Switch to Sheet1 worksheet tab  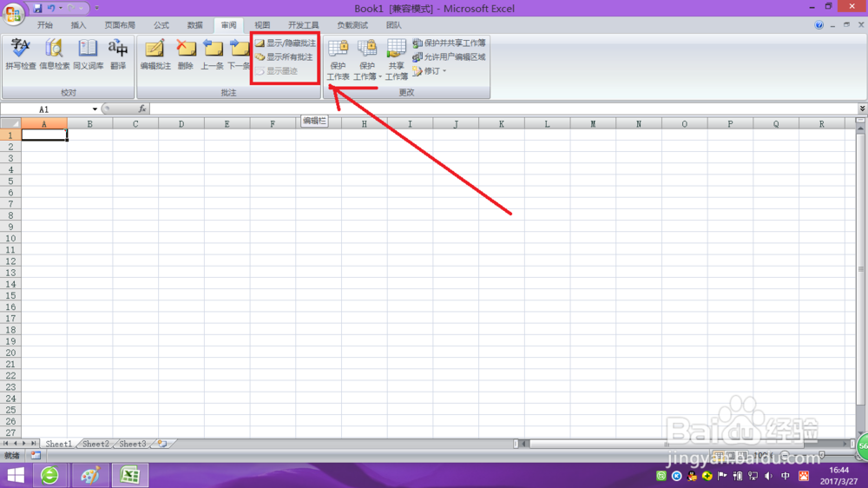click(59, 444)
